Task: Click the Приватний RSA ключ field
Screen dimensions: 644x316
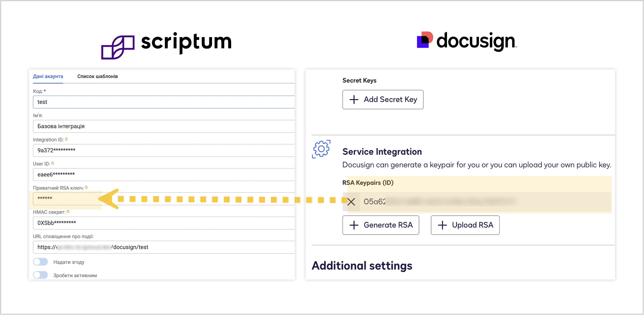Action: pos(164,199)
